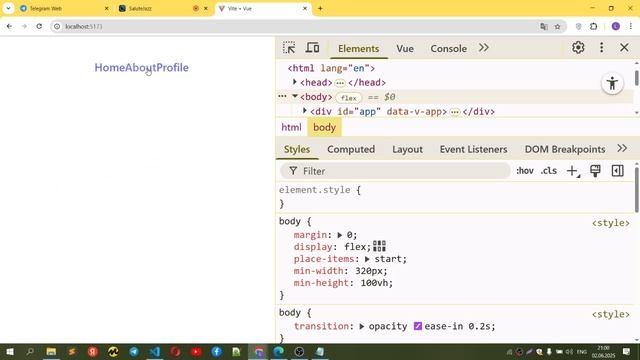Open the Layout tab
The image size is (640, 360).
pos(407,149)
